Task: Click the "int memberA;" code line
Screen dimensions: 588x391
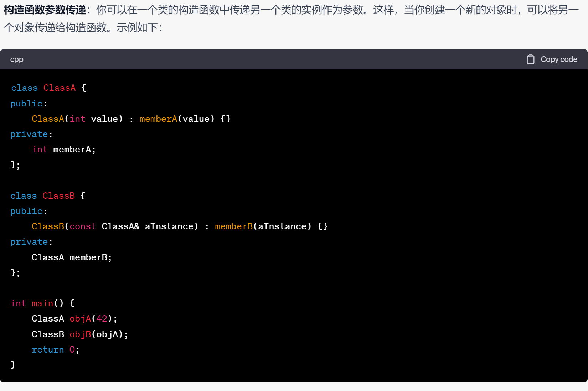Action: [64, 150]
